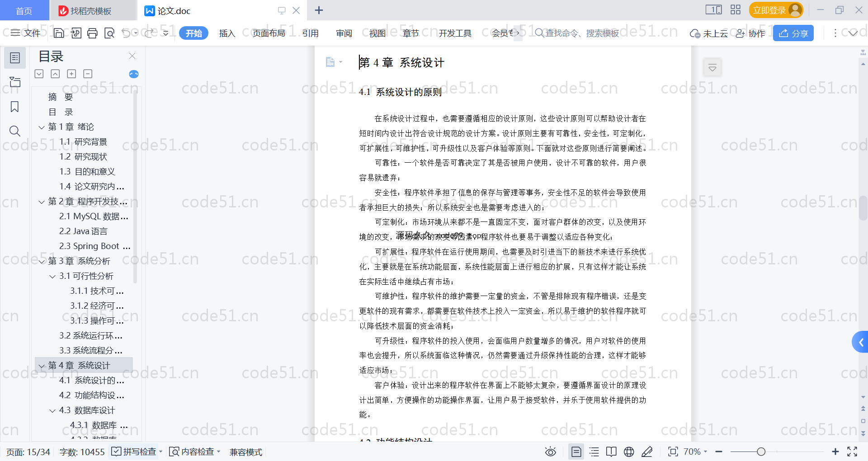Select the 开发工具 ribbon tab
The height and width of the screenshot is (461, 868).
click(455, 33)
